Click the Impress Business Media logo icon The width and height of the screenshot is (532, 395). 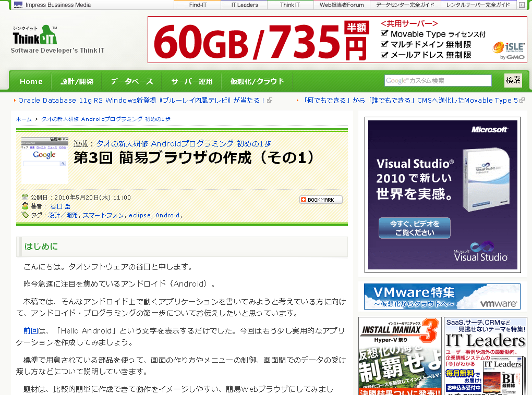pos(18,5)
